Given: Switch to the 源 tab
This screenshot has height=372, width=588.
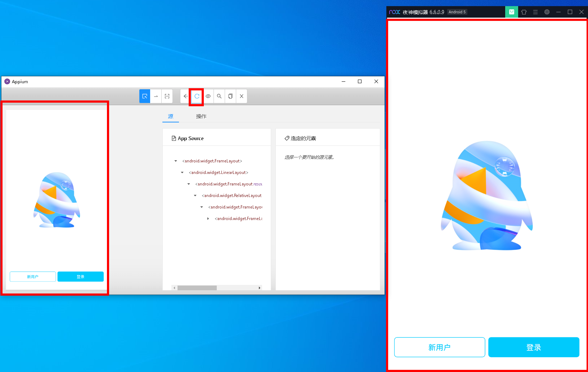Looking at the screenshot, I should [x=171, y=116].
